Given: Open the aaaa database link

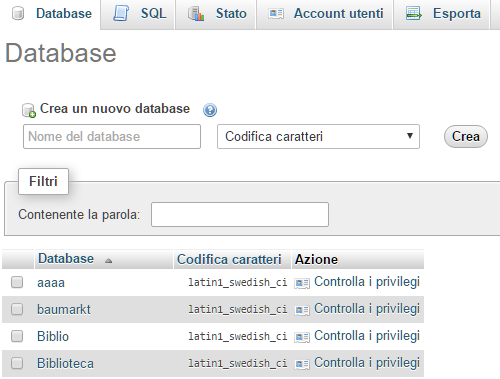Looking at the screenshot, I should pyautogui.click(x=51, y=283).
